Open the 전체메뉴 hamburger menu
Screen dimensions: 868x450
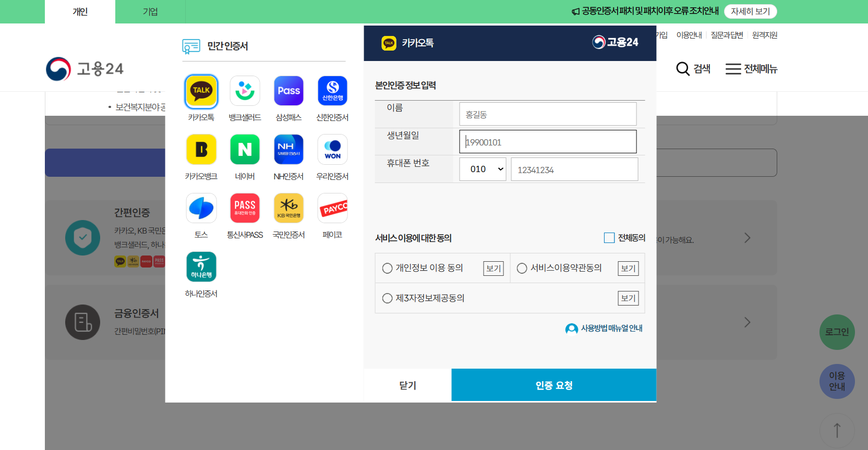click(x=751, y=69)
